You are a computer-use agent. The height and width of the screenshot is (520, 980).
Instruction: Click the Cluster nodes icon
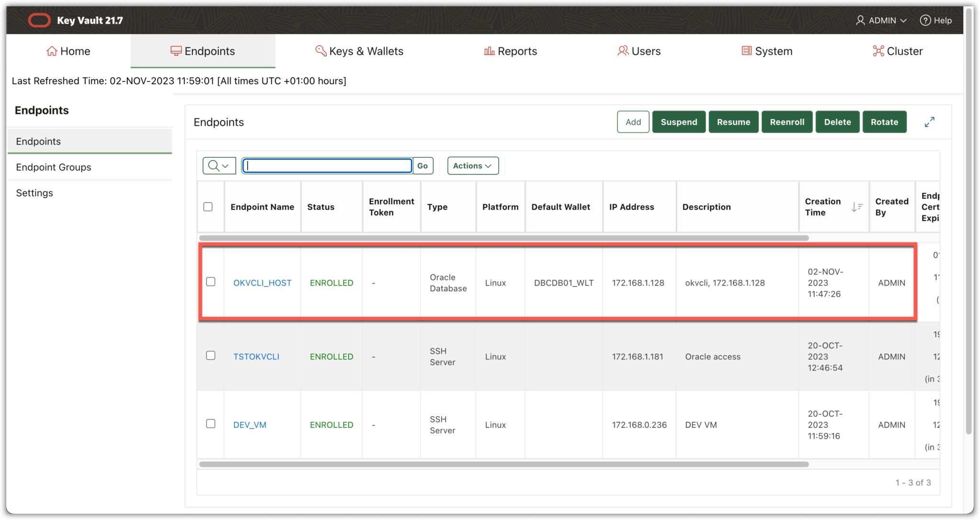click(878, 51)
